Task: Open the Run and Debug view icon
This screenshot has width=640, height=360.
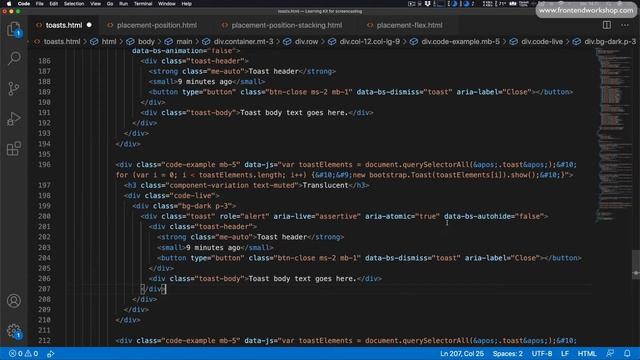Action: 13,118
